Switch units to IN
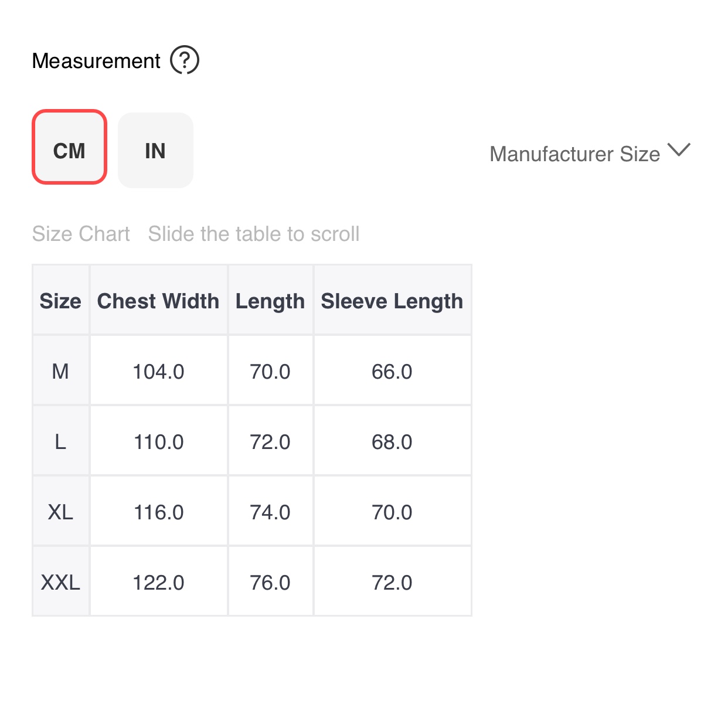Viewport: 728px width, 728px height. pos(155,151)
